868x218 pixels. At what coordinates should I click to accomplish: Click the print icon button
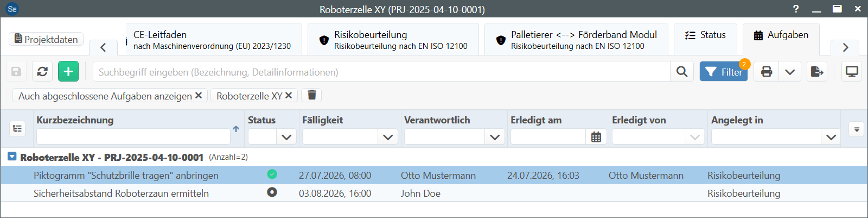[x=767, y=71]
